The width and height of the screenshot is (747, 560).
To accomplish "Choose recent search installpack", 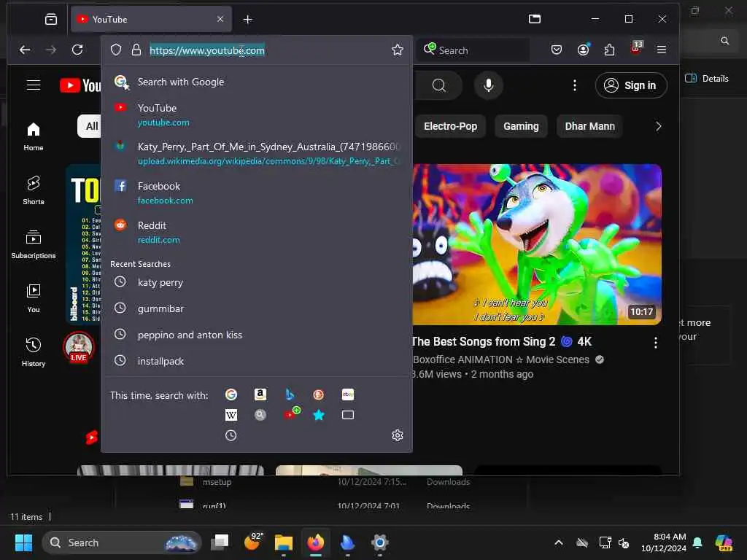I will 258,361.
